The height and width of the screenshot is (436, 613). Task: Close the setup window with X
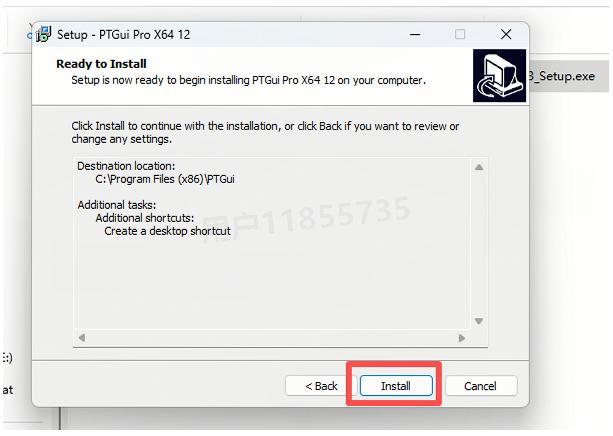[x=506, y=34]
